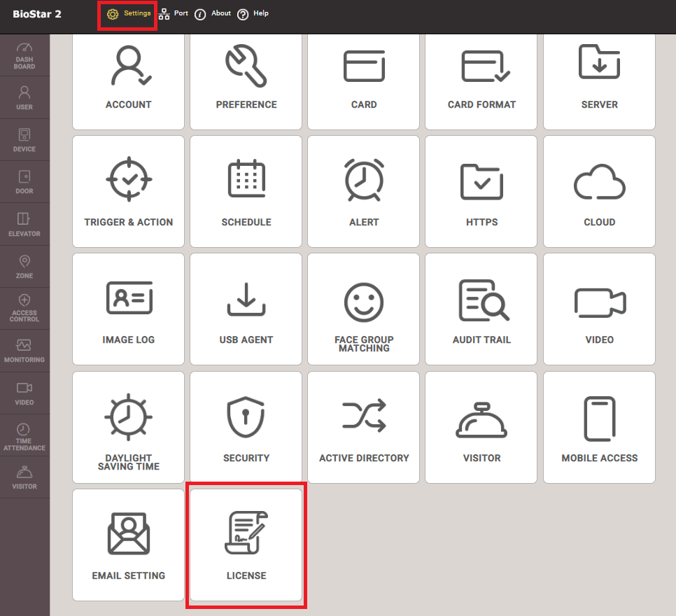Open Daylight Saving Time settings
The image size is (676, 616).
(129, 427)
